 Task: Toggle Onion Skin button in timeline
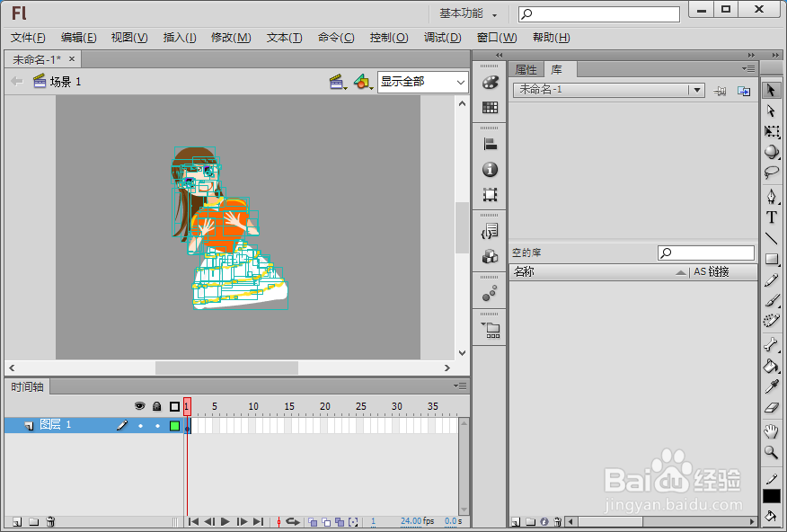click(313, 522)
